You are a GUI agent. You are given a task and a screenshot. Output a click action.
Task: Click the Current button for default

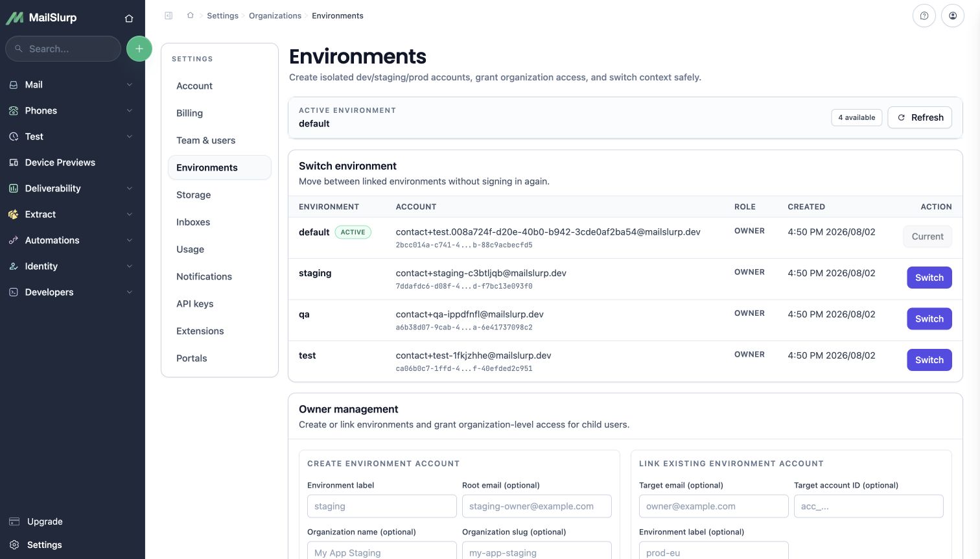pyautogui.click(x=927, y=237)
